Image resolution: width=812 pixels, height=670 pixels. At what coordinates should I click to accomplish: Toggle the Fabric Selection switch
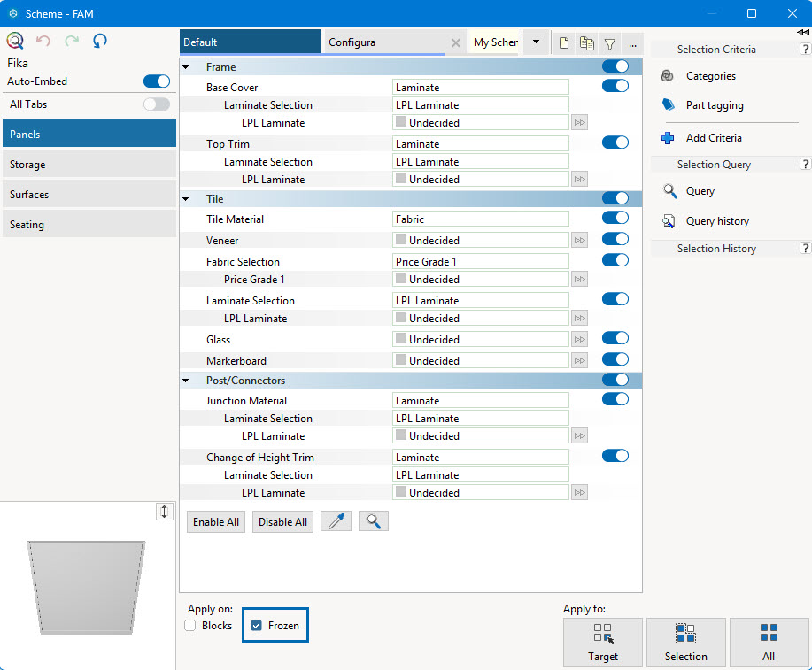(x=615, y=260)
